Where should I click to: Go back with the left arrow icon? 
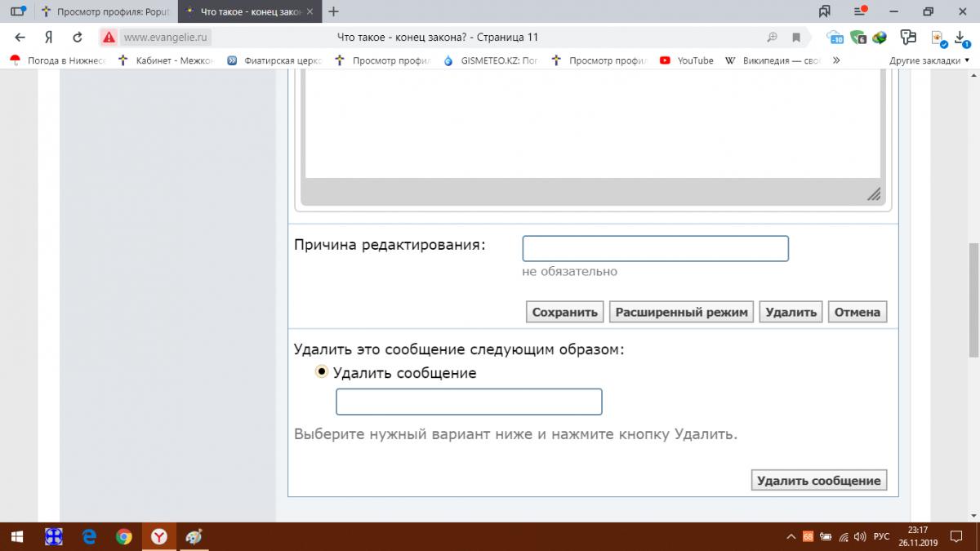pyautogui.click(x=20, y=37)
